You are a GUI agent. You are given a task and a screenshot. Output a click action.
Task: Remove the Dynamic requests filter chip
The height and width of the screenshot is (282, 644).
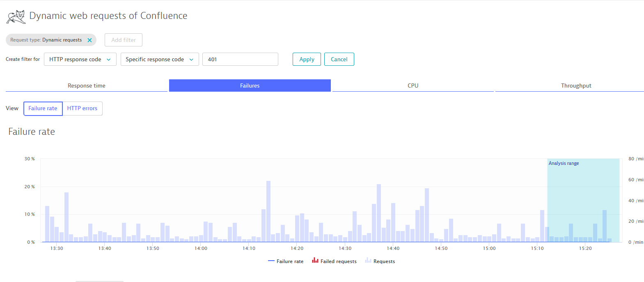point(89,40)
